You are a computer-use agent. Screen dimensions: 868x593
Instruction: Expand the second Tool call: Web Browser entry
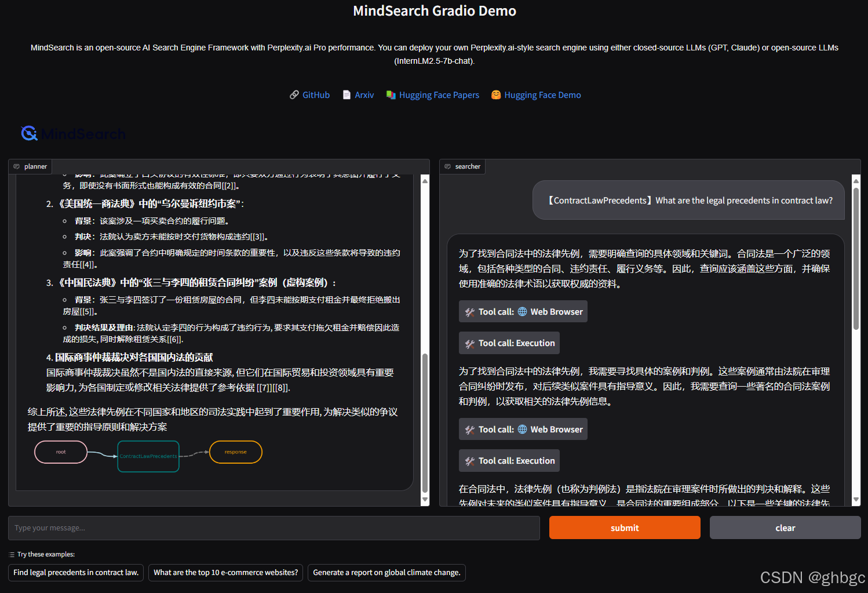click(523, 429)
